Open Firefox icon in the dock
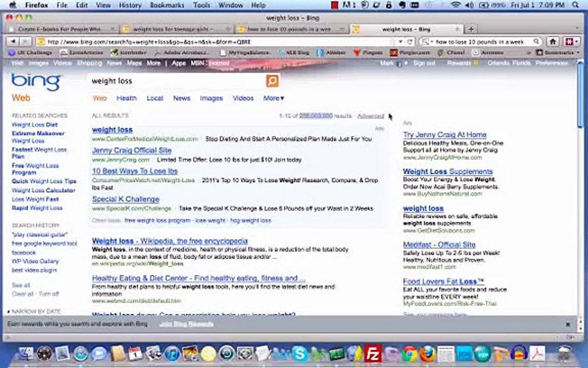The image size is (588, 368). (x=428, y=354)
